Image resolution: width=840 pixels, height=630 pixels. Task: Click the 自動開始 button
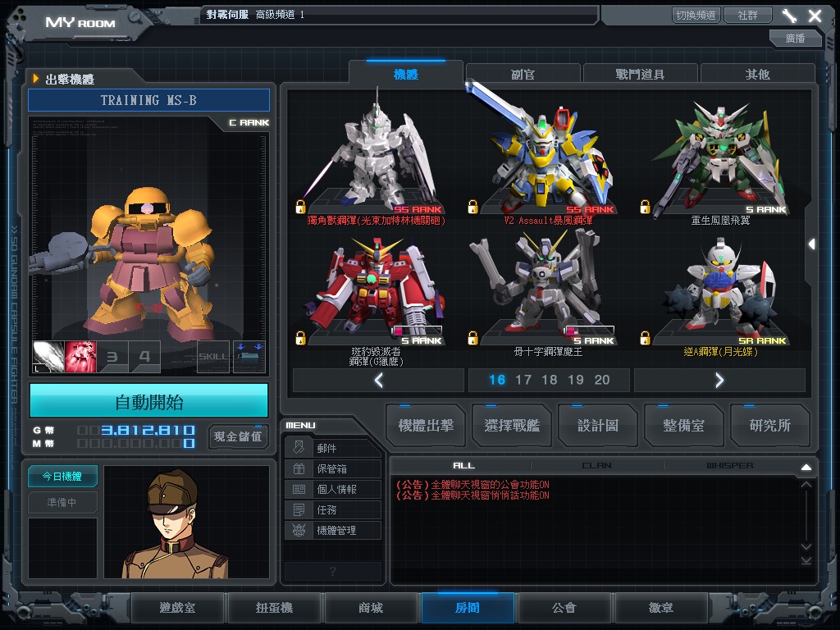click(x=149, y=401)
